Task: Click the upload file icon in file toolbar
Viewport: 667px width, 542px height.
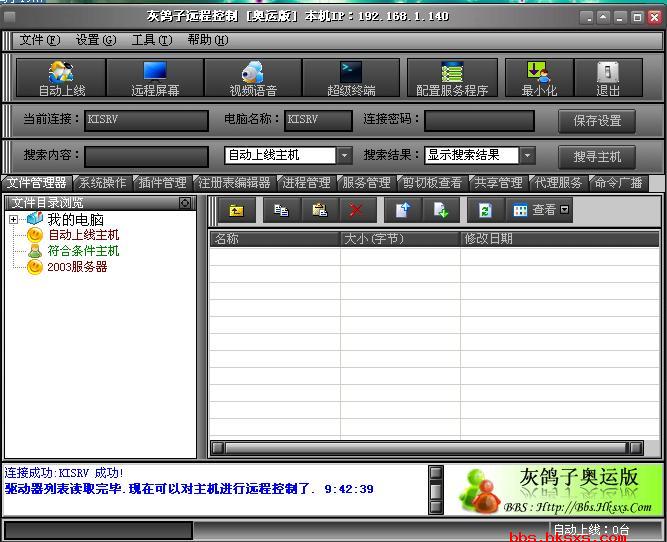Action: (402, 210)
